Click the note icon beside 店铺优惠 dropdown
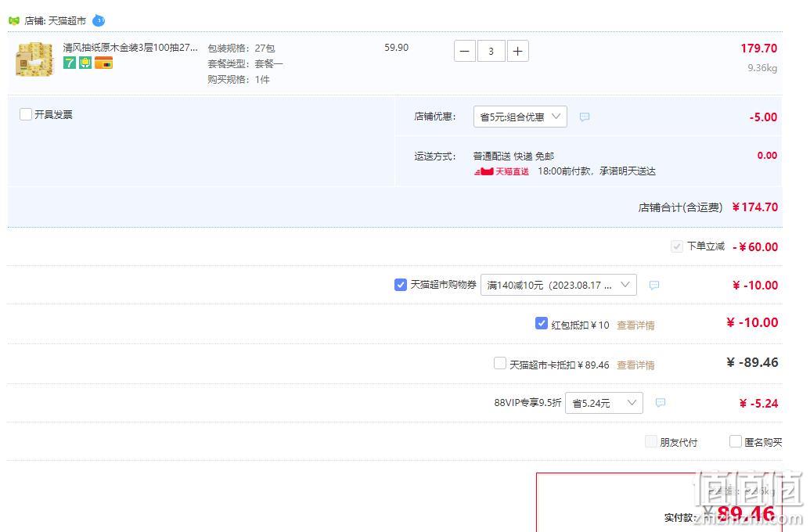Screen dimensions: 810x532 point(585,117)
